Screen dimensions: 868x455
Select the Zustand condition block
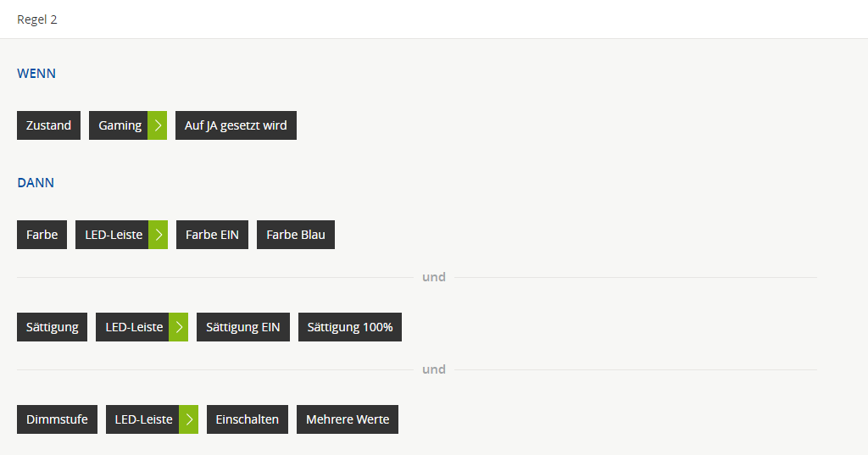click(x=48, y=125)
